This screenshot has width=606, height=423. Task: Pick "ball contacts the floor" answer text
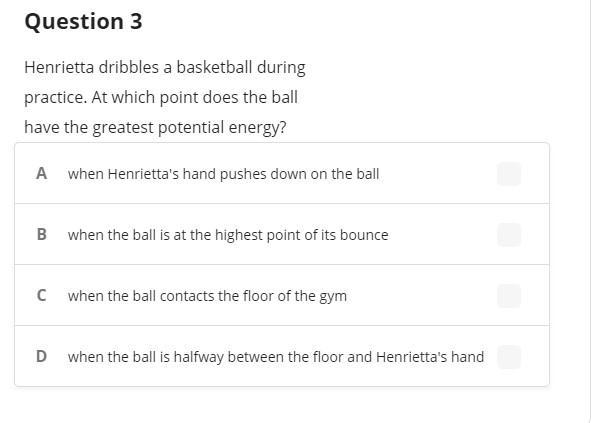[207, 296]
